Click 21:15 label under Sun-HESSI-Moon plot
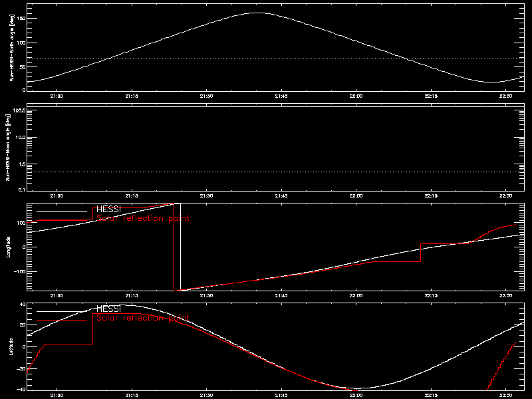Image resolution: width=532 pixels, height=399 pixels. click(x=132, y=196)
